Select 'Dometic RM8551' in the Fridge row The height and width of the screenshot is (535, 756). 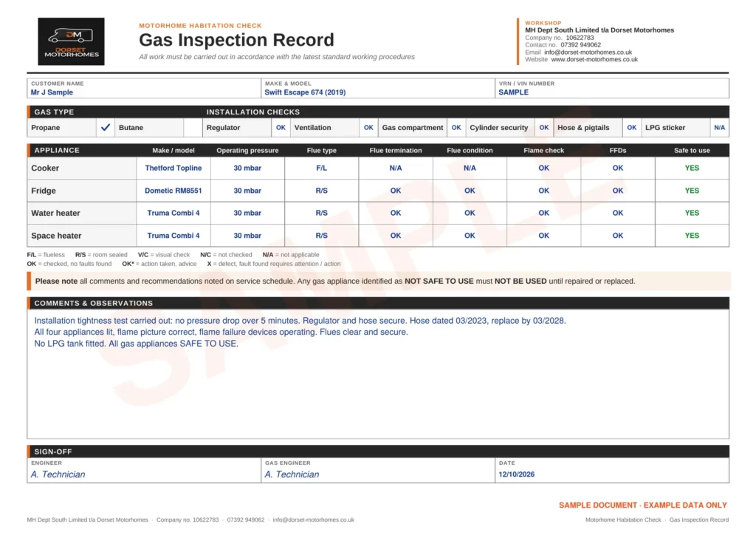173,191
